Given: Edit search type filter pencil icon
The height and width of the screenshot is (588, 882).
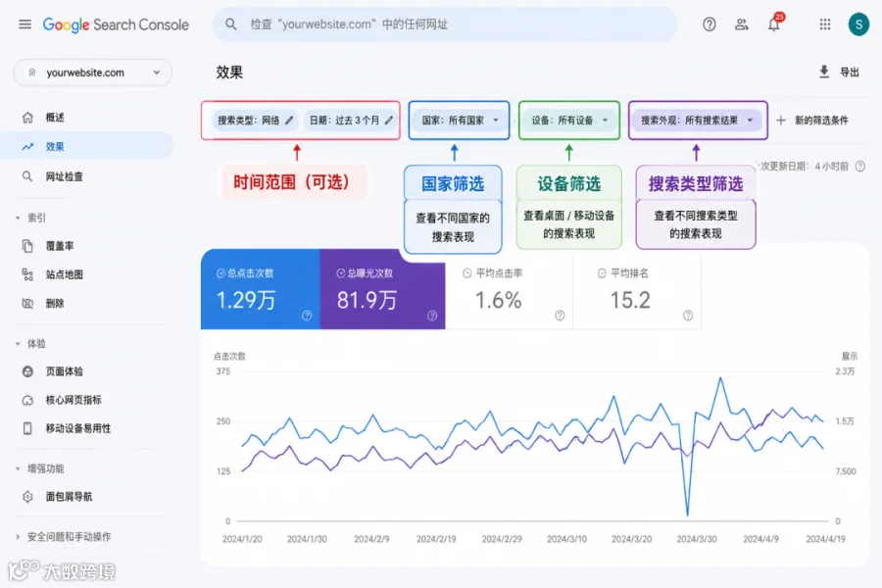Looking at the screenshot, I should 289,120.
